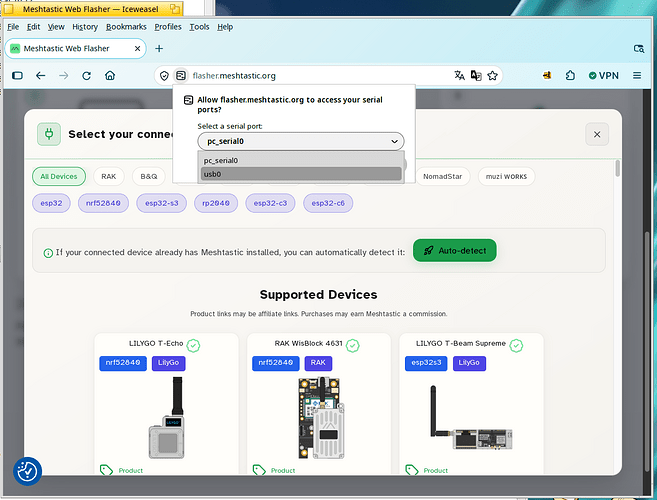Click the forward arrow button

(64, 76)
